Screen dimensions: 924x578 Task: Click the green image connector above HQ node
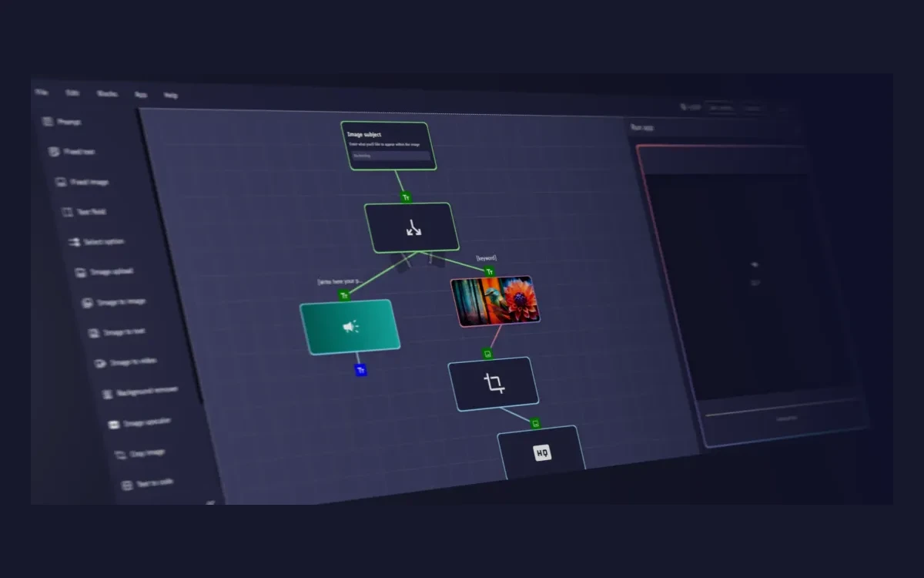tap(535, 423)
